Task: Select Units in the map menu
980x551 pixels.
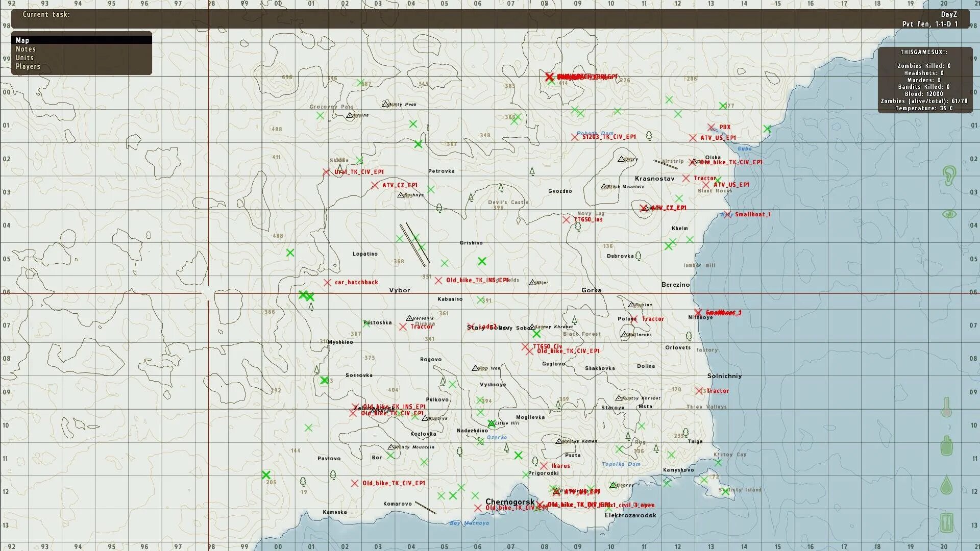Action: (24, 58)
